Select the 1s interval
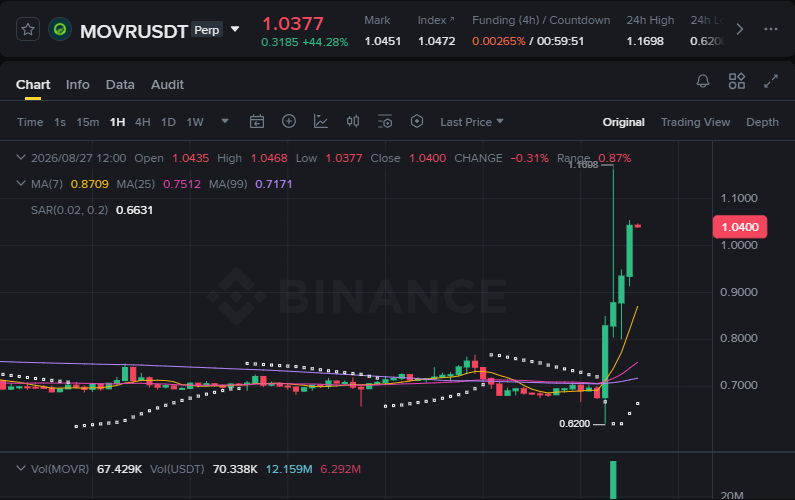 pyautogui.click(x=60, y=122)
